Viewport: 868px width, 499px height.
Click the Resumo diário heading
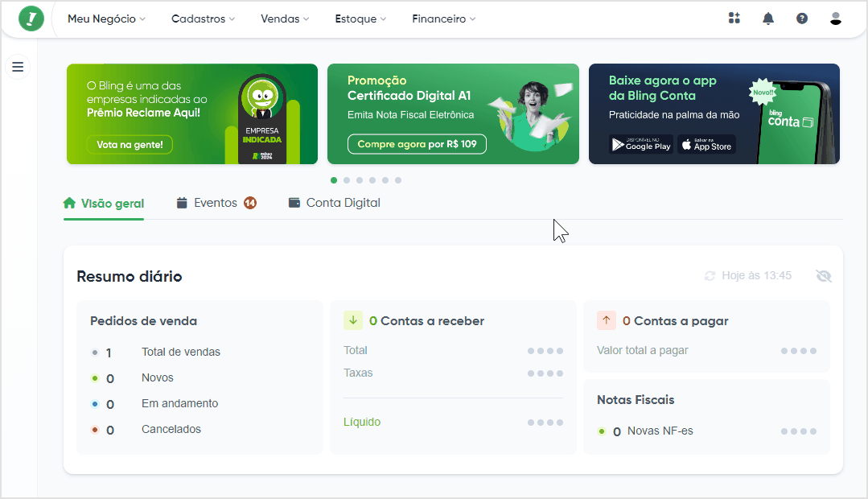pyautogui.click(x=129, y=276)
